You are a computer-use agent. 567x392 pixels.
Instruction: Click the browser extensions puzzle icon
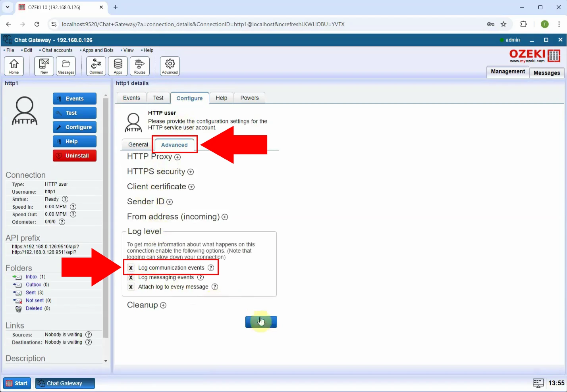pyautogui.click(x=523, y=24)
